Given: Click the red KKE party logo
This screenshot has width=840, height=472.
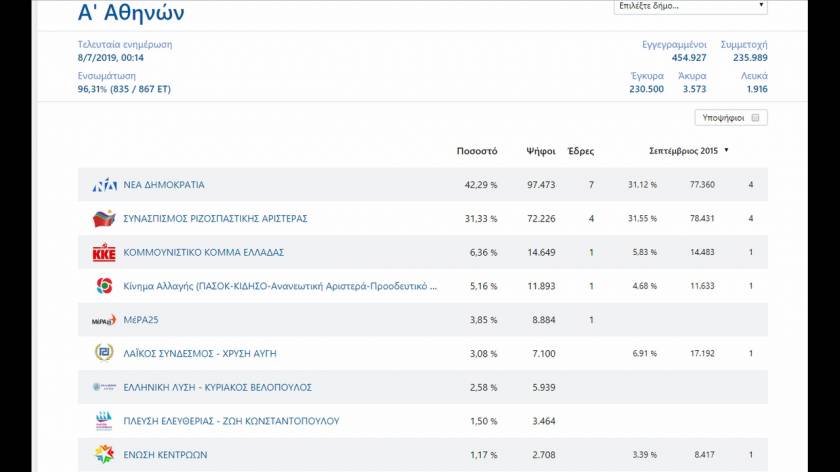Looking at the screenshot, I should 104,252.
